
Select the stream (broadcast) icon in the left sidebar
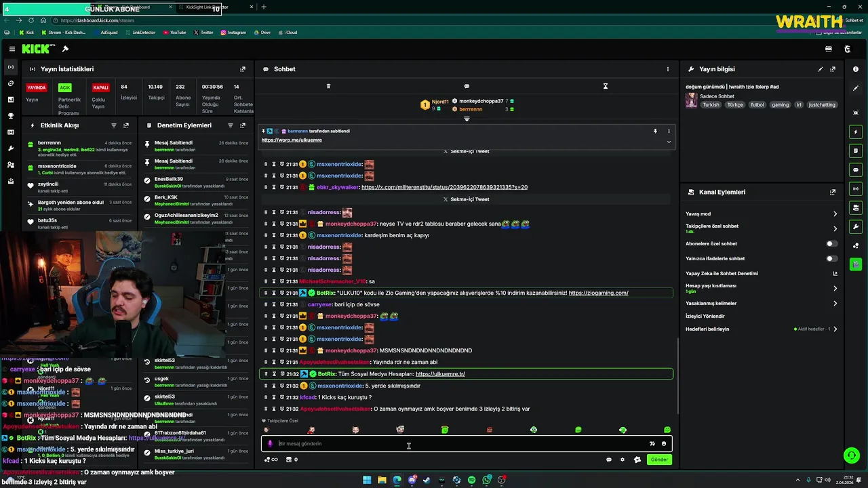pos(10,67)
